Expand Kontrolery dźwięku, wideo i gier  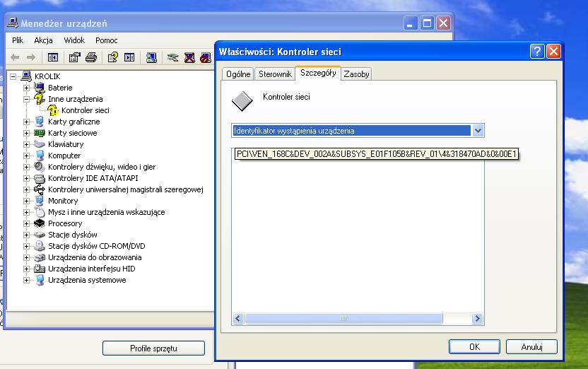[26, 167]
